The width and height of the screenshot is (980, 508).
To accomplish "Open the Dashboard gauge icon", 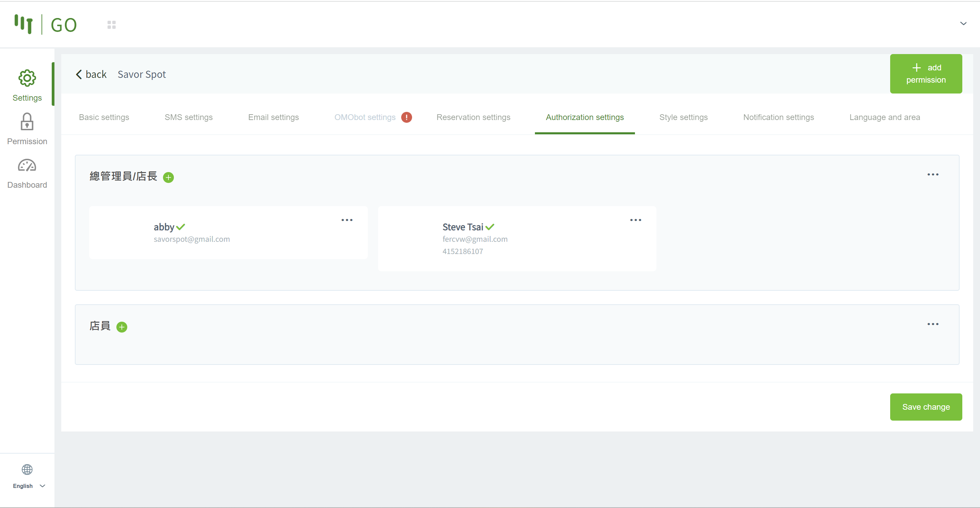I will pos(27,166).
